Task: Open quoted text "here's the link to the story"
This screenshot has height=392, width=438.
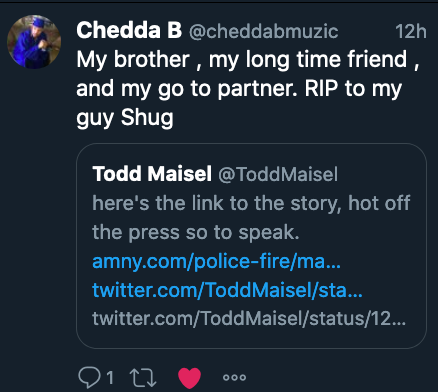Action: pyautogui.click(x=217, y=203)
